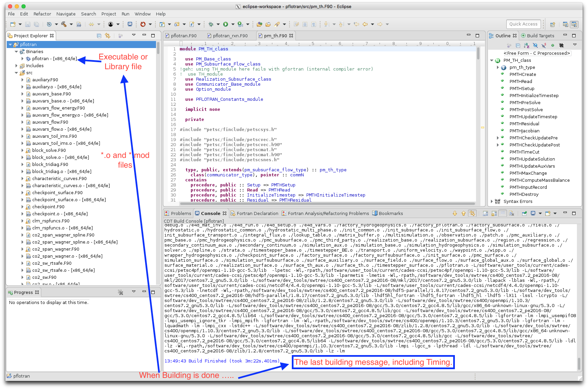Click Pin Console icon
The width and height of the screenshot is (588, 389).
(x=524, y=213)
